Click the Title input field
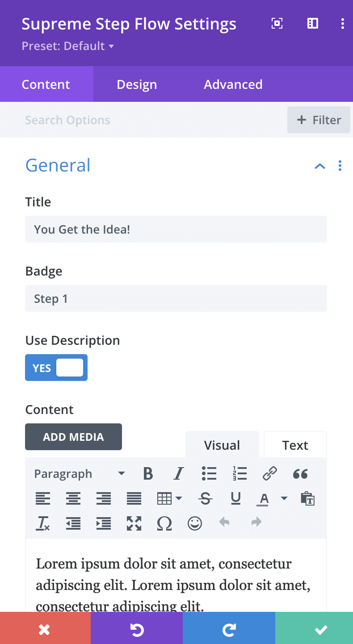The height and width of the screenshot is (644, 353). [176, 230]
